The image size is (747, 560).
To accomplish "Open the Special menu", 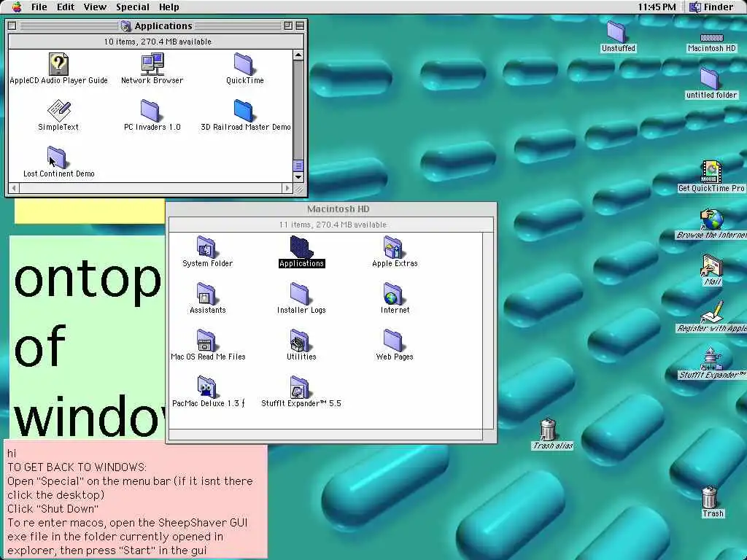I will click(x=133, y=7).
